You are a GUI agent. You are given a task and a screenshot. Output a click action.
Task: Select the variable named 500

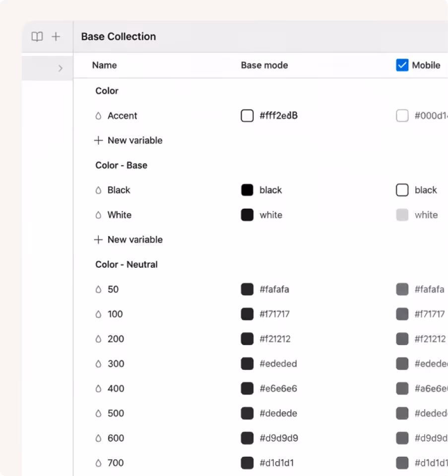pos(116,413)
